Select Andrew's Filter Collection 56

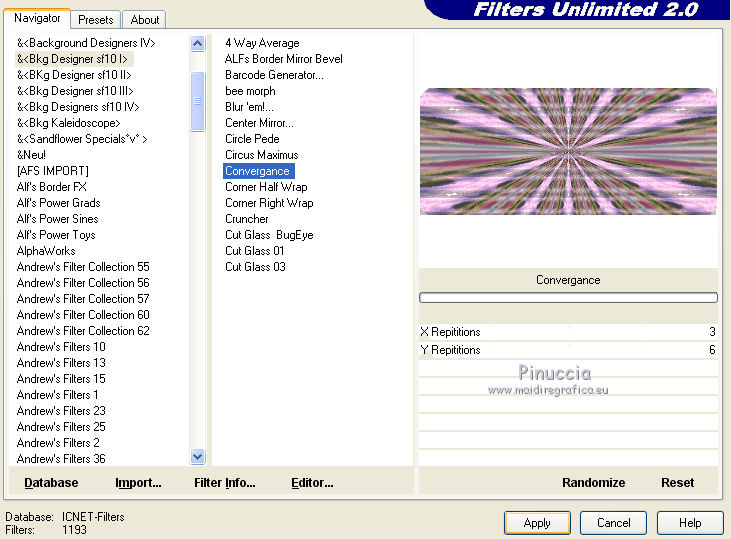click(x=83, y=283)
